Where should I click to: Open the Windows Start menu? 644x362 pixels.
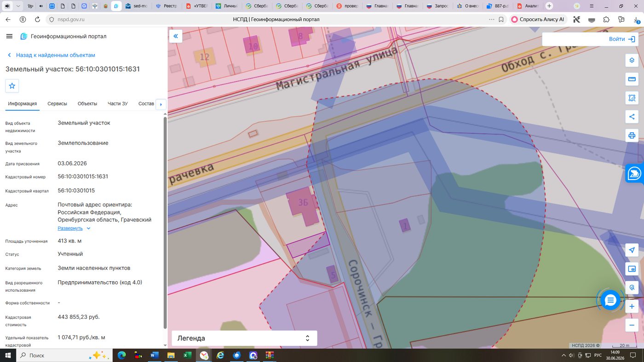click(8, 355)
